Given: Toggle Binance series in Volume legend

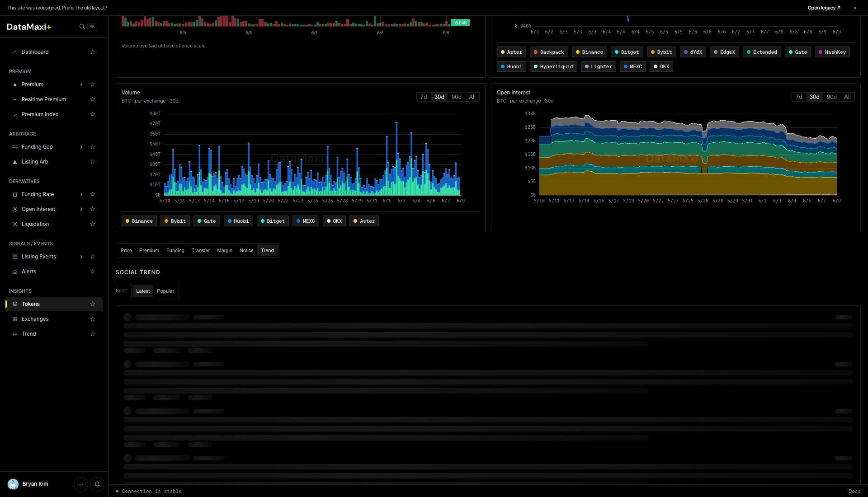Looking at the screenshot, I should coord(139,221).
